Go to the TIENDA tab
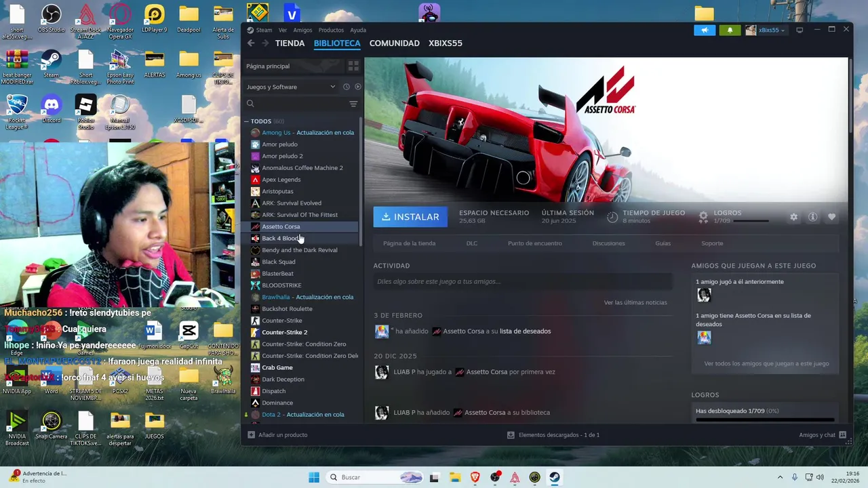The height and width of the screenshot is (488, 868). (290, 43)
